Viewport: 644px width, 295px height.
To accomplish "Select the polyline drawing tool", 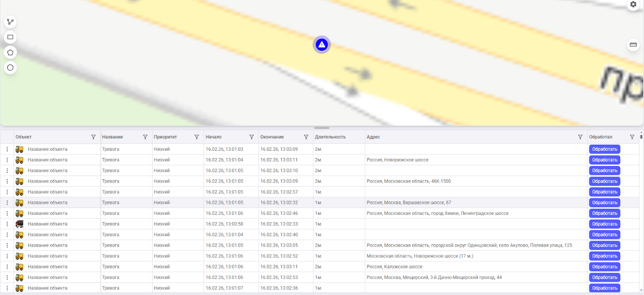I will coord(10,22).
